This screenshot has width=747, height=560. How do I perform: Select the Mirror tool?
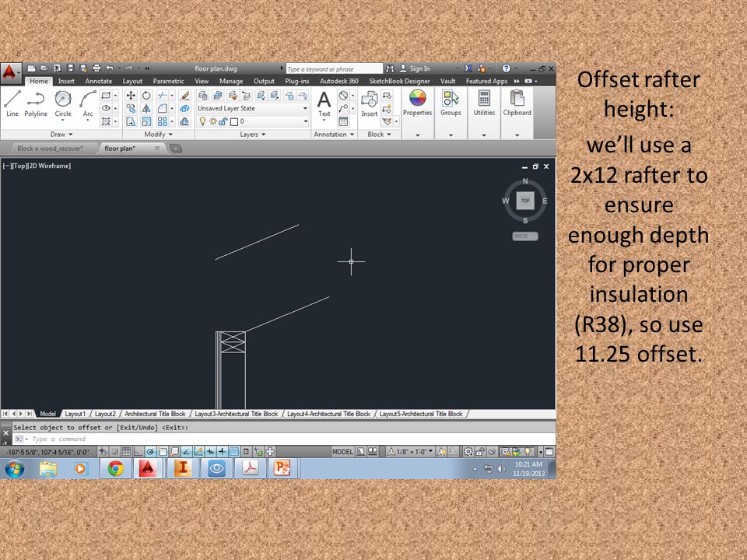point(146,109)
